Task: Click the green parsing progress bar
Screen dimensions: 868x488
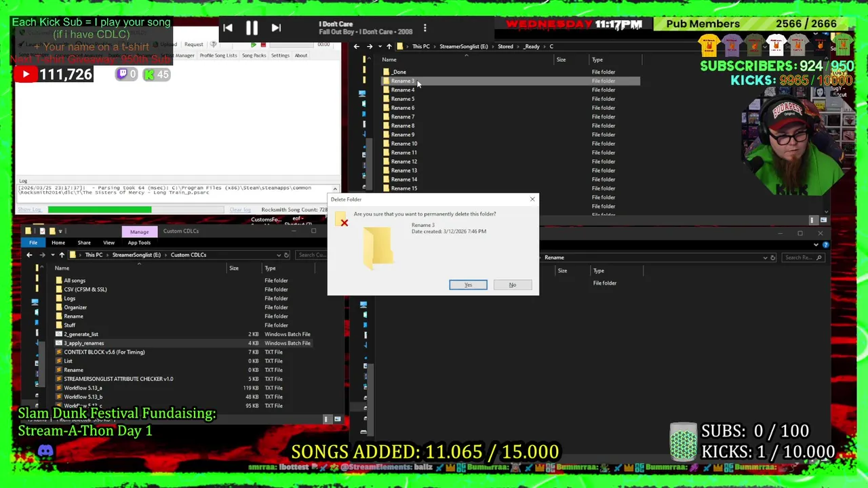Action: pyautogui.click(x=100, y=209)
